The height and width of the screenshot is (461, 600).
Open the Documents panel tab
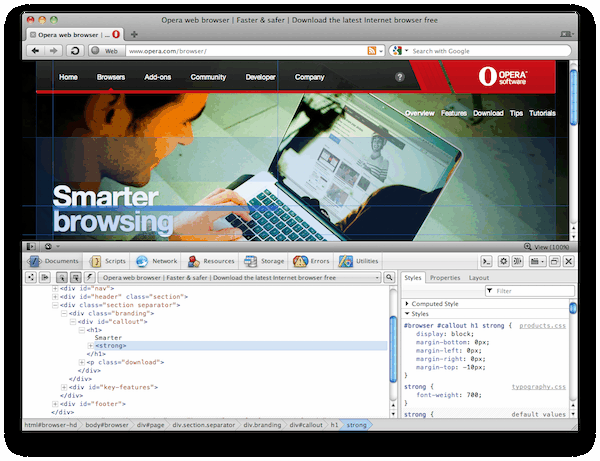(53, 261)
